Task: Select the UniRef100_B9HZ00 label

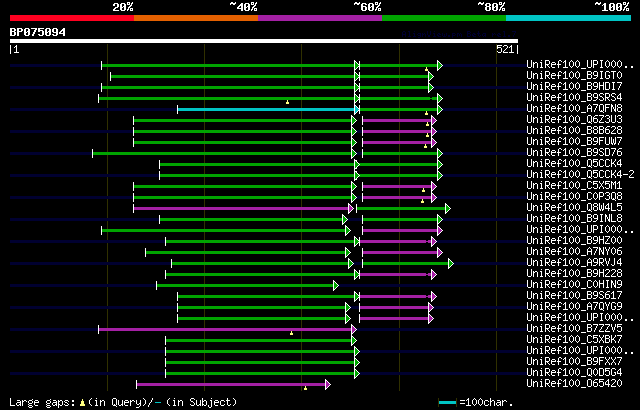Action: [574, 241]
